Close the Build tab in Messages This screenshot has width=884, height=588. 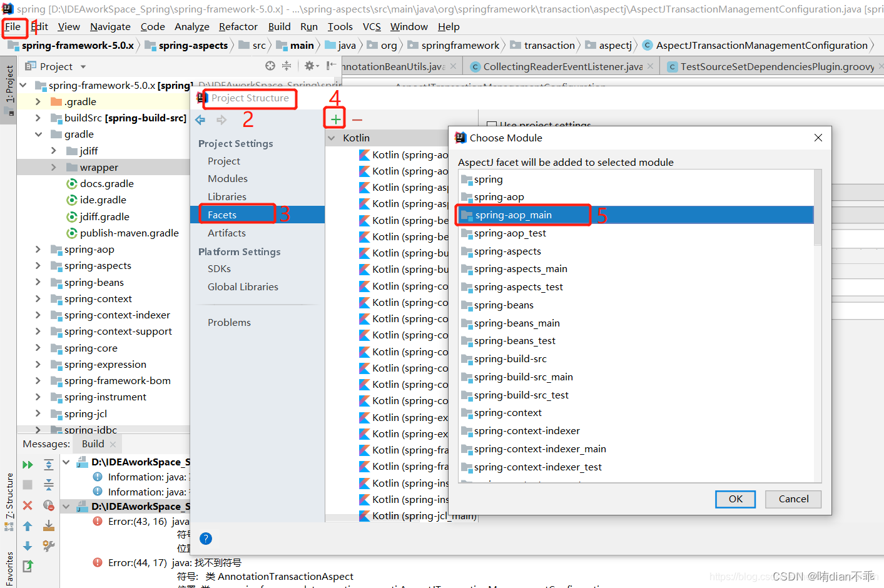[113, 444]
